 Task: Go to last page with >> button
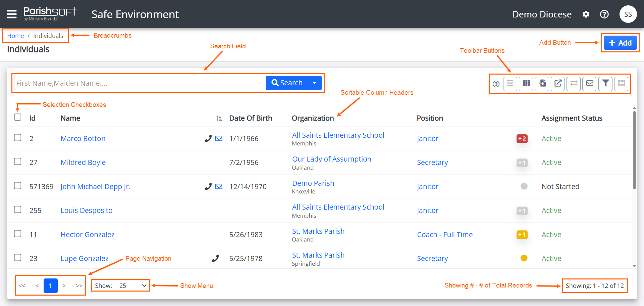tap(79, 286)
